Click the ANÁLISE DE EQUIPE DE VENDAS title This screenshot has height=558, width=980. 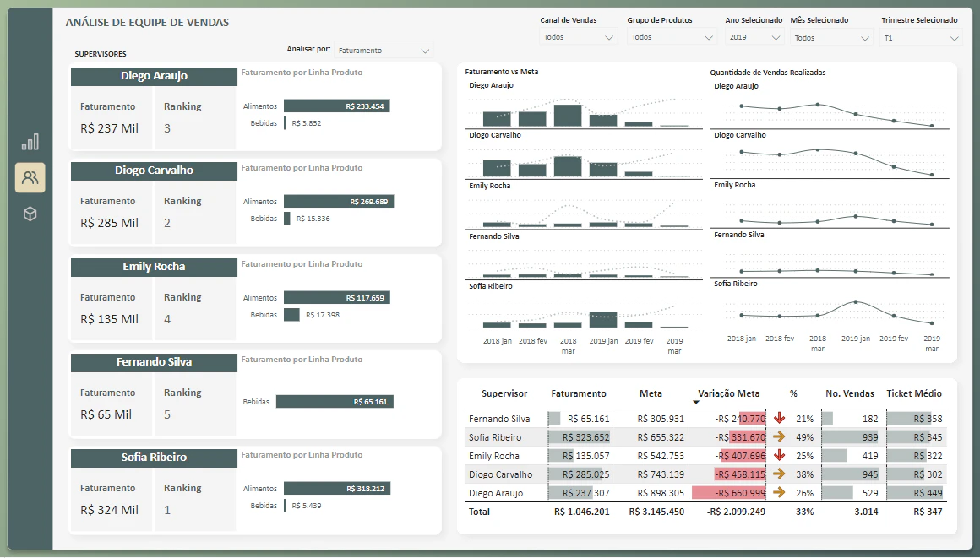click(x=148, y=23)
